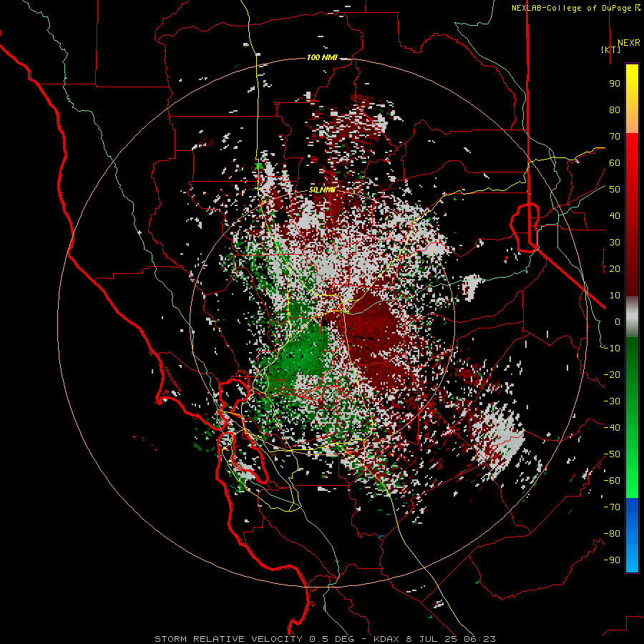This screenshot has height=644, width=644.
Task: Select the NEXR label above the color scale
Action: point(628,43)
